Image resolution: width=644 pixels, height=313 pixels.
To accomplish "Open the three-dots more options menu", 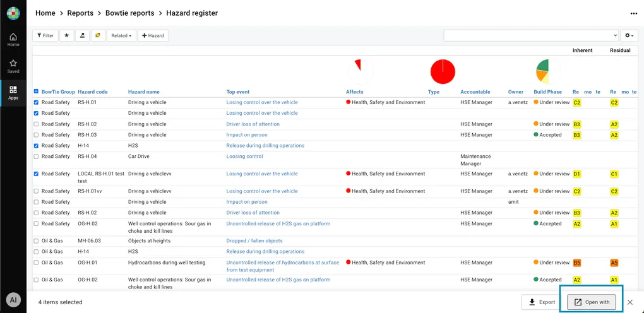I will (x=634, y=13).
